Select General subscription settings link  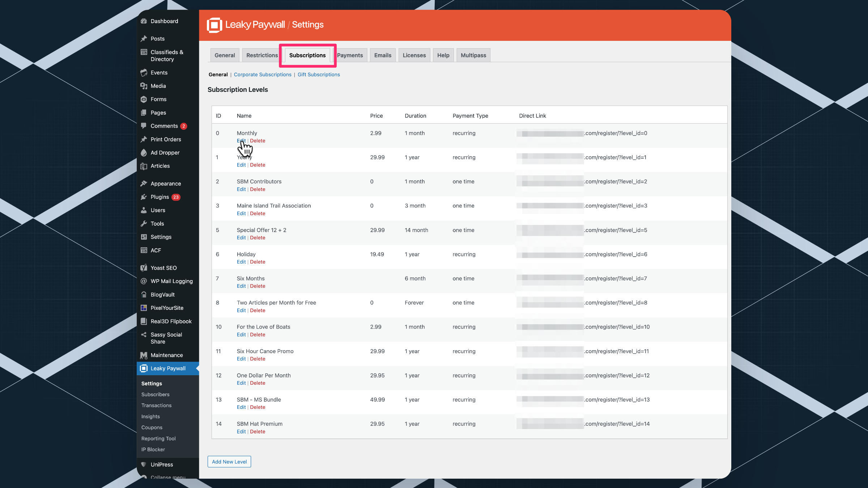point(218,74)
